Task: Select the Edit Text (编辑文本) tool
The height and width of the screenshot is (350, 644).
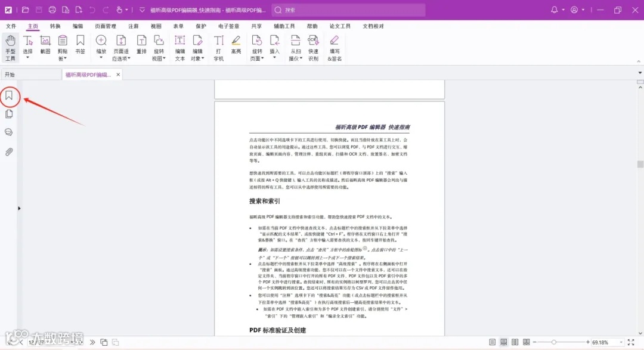Action: [x=180, y=48]
